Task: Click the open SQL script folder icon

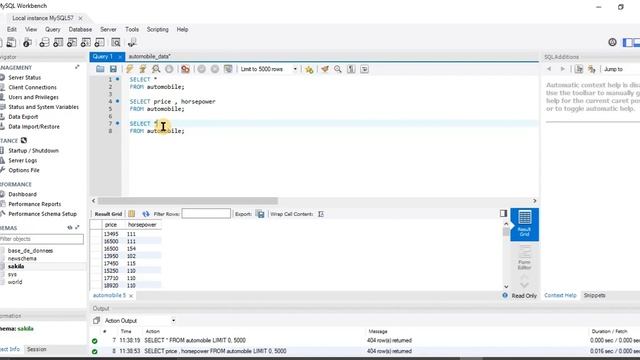Action: (x=100, y=69)
